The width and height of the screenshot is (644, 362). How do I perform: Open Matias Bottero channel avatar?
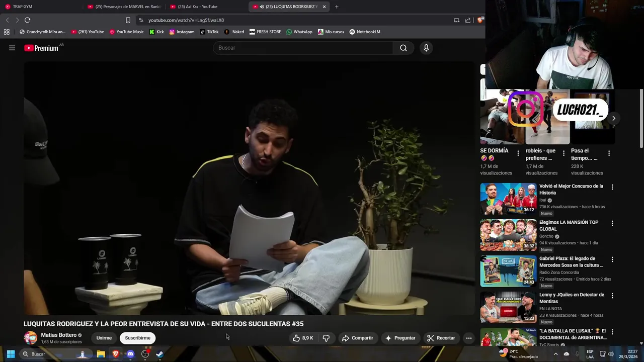pyautogui.click(x=31, y=338)
